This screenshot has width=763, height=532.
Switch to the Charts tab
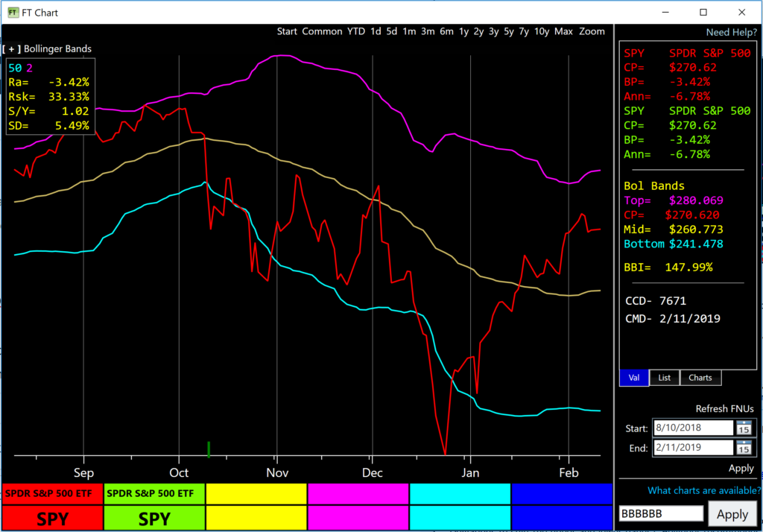tap(700, 378)
